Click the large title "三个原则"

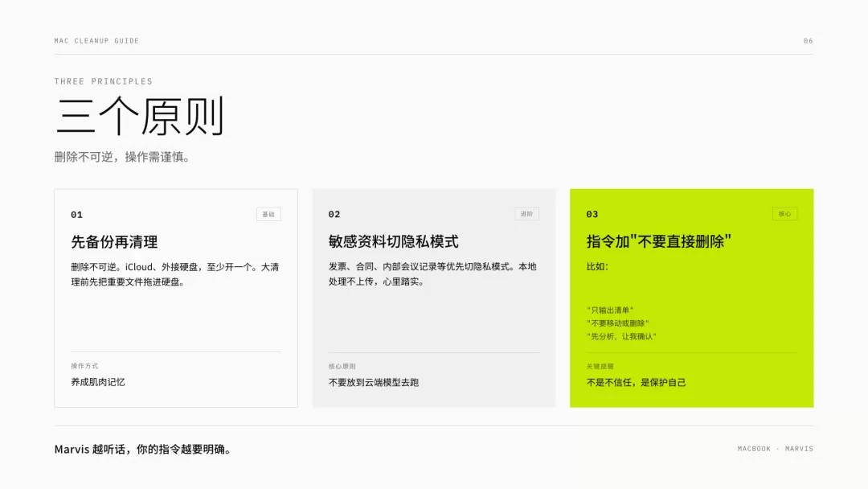140,116
